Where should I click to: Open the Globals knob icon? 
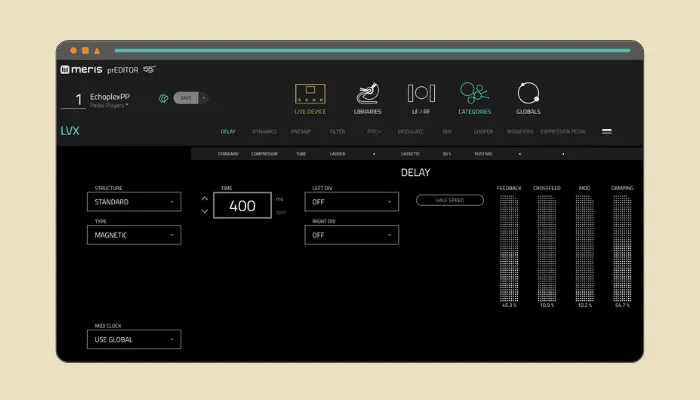[528, 93]
